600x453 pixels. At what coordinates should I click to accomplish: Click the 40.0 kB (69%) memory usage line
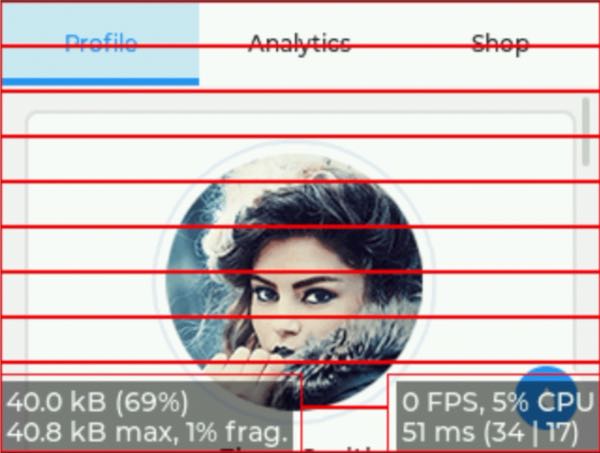pos(97,402)
